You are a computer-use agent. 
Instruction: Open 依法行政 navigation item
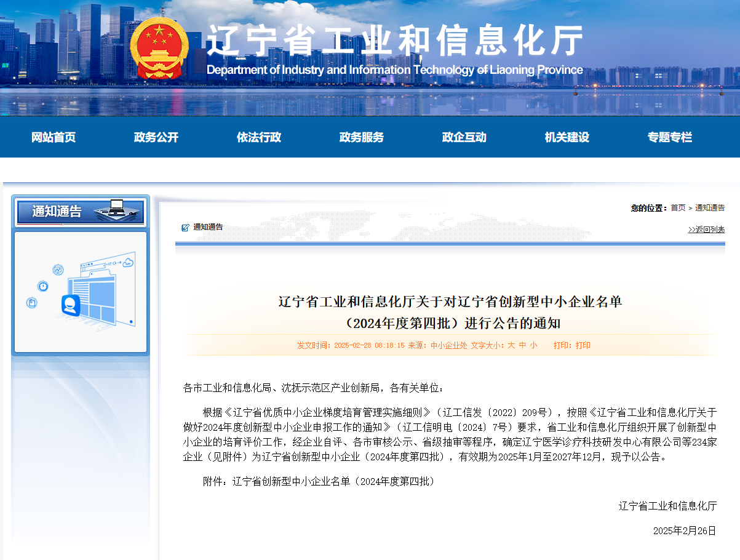259,137
